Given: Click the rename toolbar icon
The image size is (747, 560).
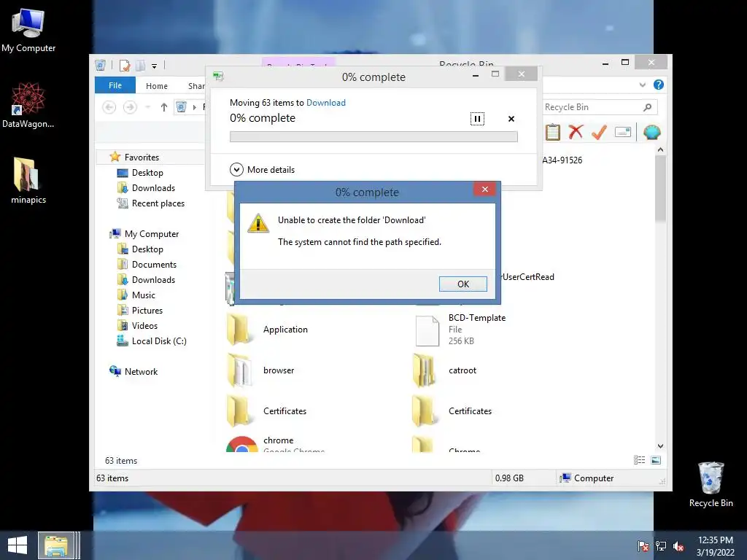Looking at the screenshot, I should click(x=623, y=132).
